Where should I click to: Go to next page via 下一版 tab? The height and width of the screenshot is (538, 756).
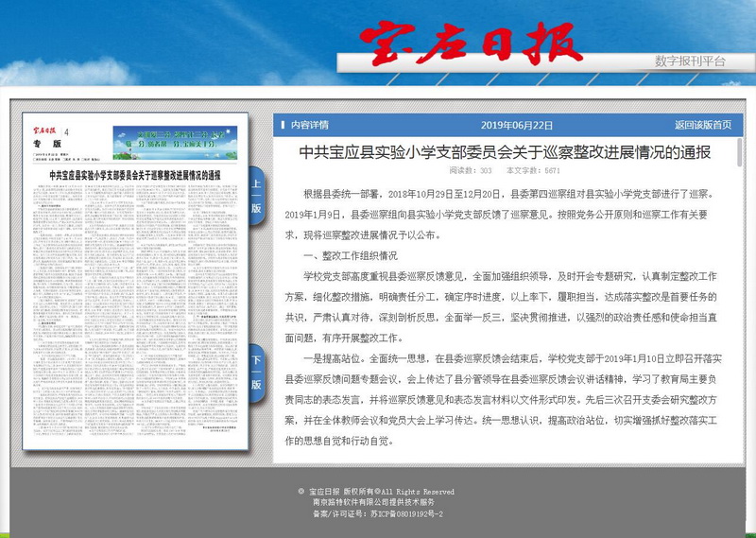[256, 373]
